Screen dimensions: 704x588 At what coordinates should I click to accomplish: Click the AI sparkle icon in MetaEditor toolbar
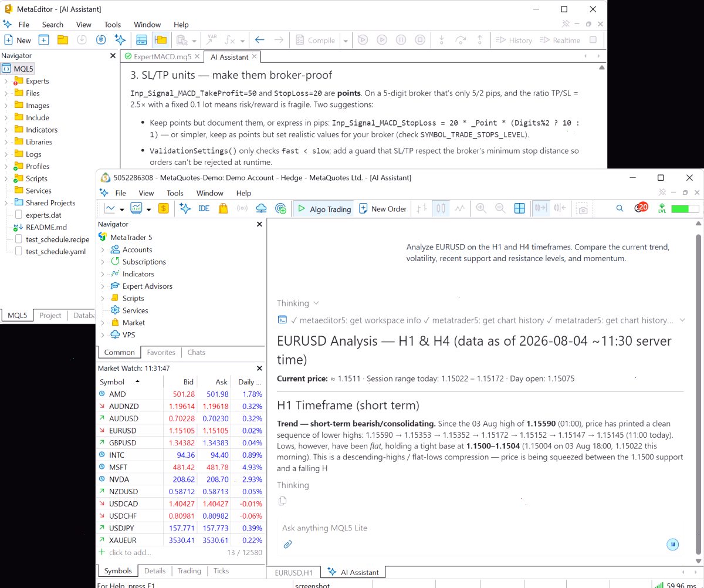click(x=120, y=40)
